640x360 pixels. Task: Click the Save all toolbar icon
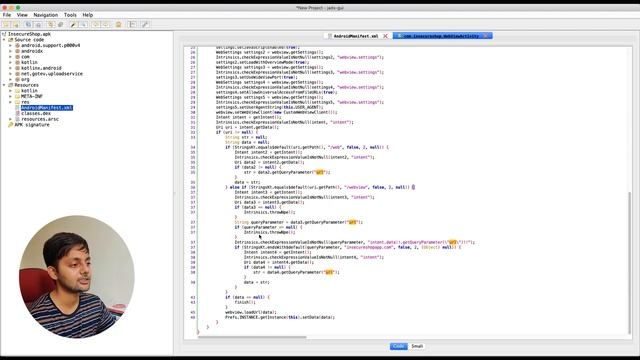[x=28, y=24]
